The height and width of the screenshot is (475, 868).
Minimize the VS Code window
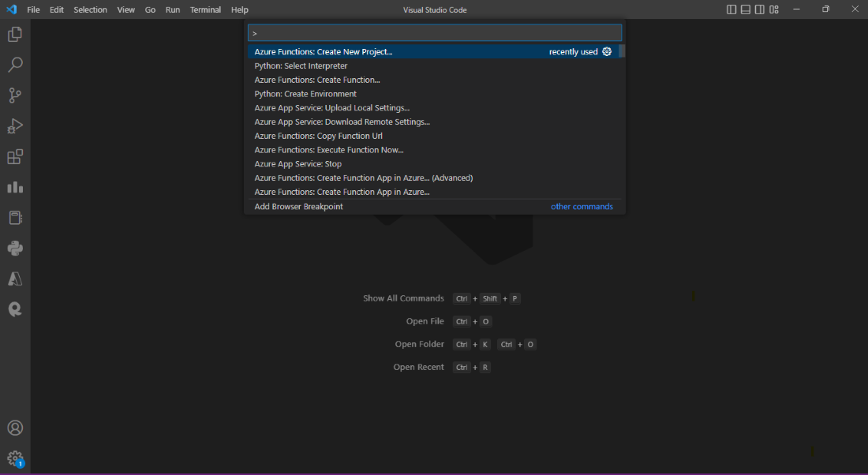click(x=796, y=9)
